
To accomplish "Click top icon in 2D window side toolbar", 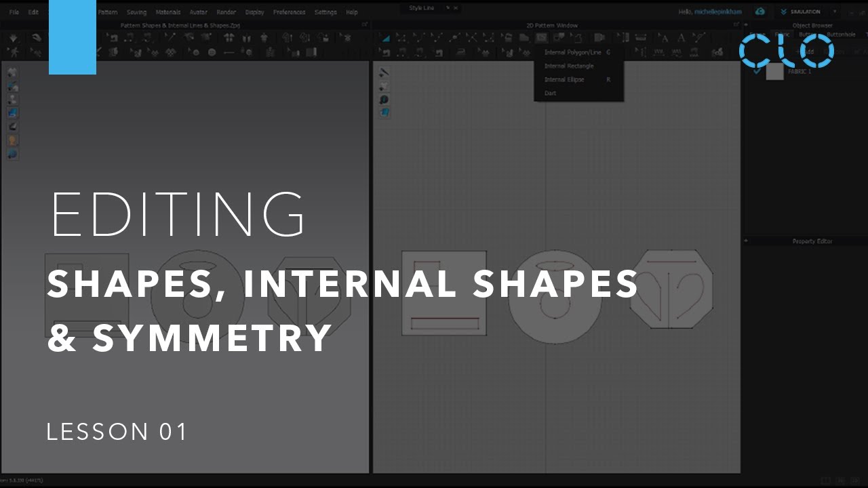I will (384, 73).
